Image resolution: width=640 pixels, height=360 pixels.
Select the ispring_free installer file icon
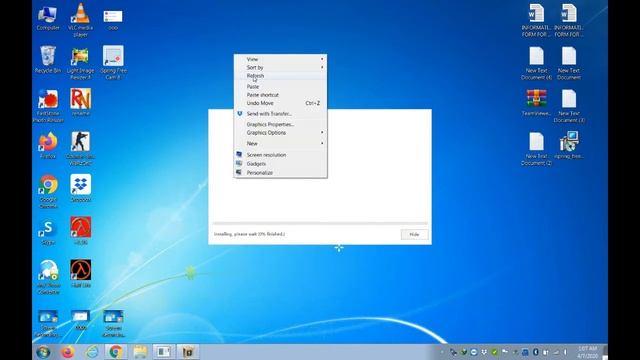click(x=569, y=145)
